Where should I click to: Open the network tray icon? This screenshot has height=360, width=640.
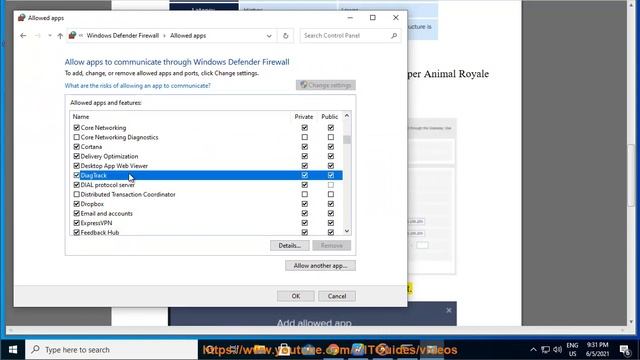pos(545,350)
